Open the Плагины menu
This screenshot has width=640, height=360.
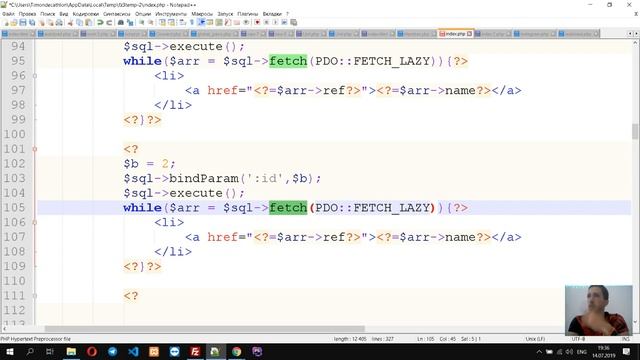pyautogui.click(x=248, y=14)
